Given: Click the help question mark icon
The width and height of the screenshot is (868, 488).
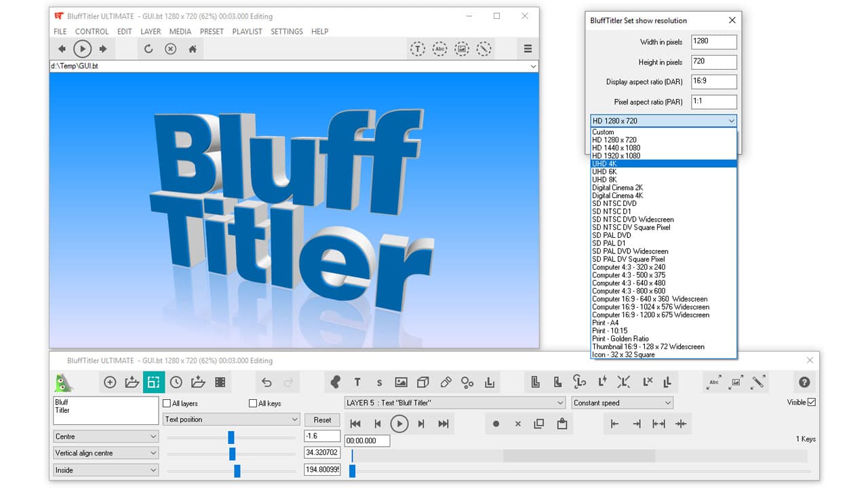Looking at the screenshot, I should [x=804, y=382].
